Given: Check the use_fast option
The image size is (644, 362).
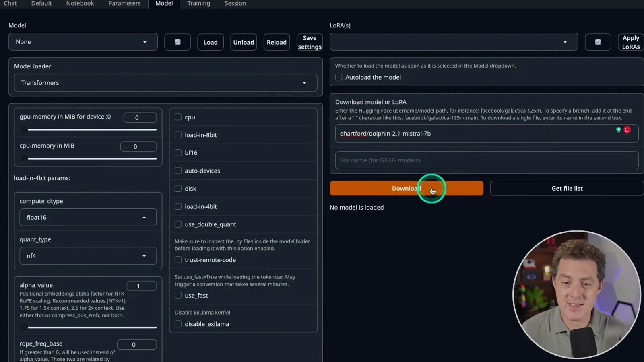Looking at the screenshot, I should tap(178, 296).
